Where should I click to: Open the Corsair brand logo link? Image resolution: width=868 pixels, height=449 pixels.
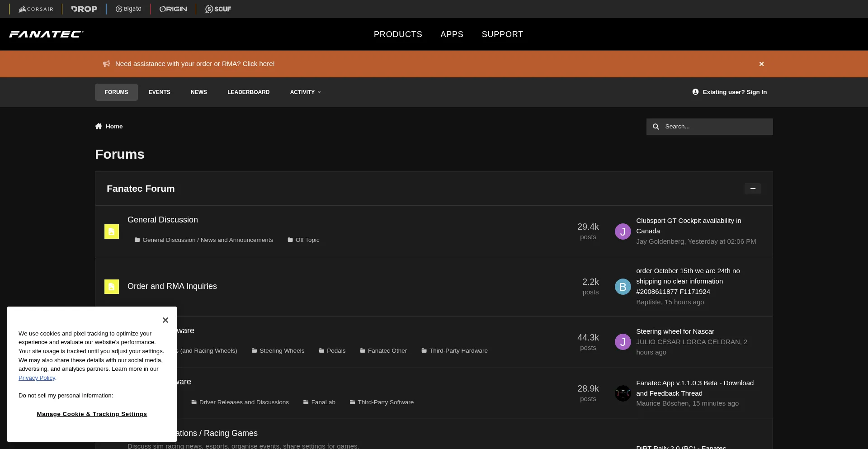click(x=36, y=9)
